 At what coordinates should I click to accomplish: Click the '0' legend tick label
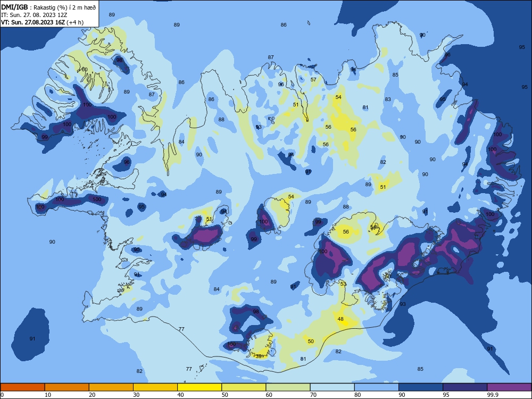tap(2, 395)
